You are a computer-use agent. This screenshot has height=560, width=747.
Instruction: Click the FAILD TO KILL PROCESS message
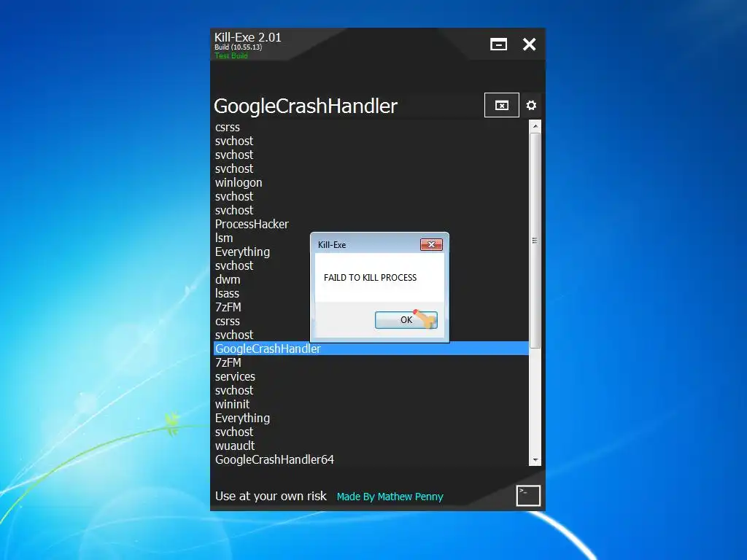(370, 278)
